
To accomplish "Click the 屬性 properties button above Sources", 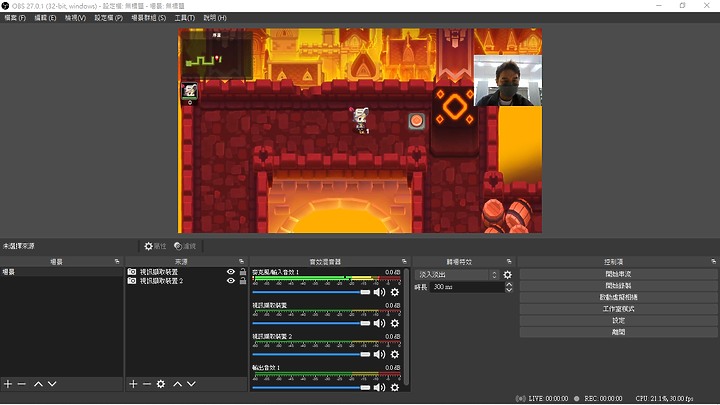I will (x=155, y=246).
